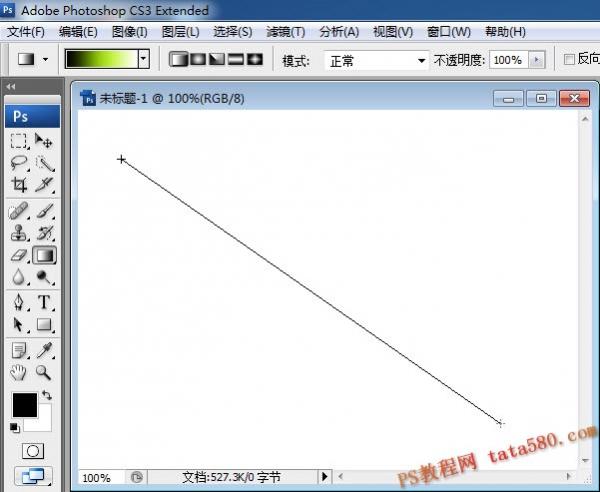Open the gradient picker dropdown arrow
This screenshot has width=600, height=492.
(144, 59)
